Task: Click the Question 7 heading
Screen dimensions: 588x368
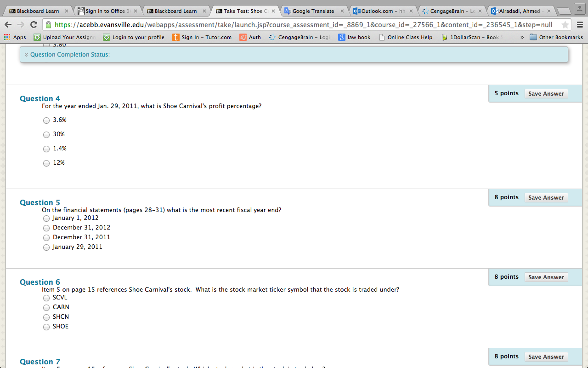Action: [40, 362]
